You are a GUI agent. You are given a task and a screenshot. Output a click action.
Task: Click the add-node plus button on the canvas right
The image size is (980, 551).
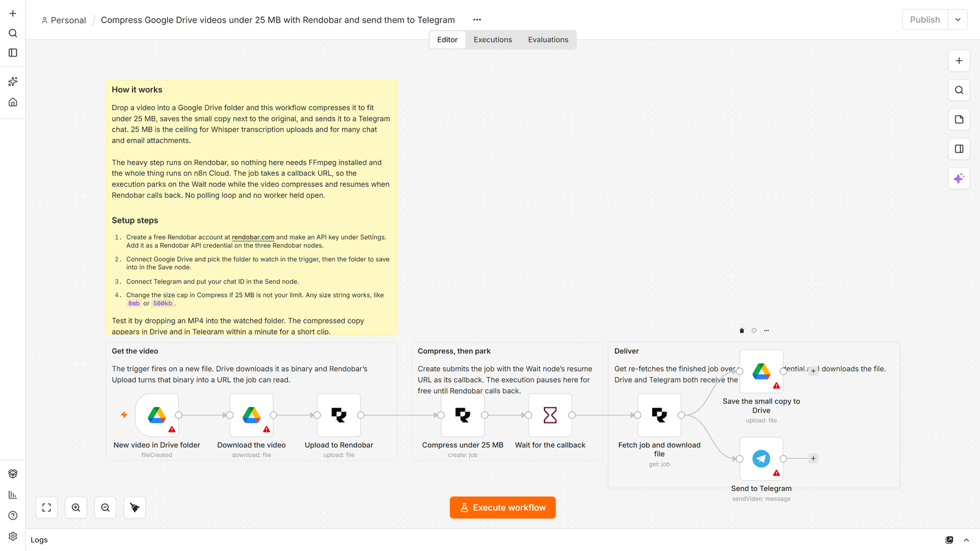[959, 61]
